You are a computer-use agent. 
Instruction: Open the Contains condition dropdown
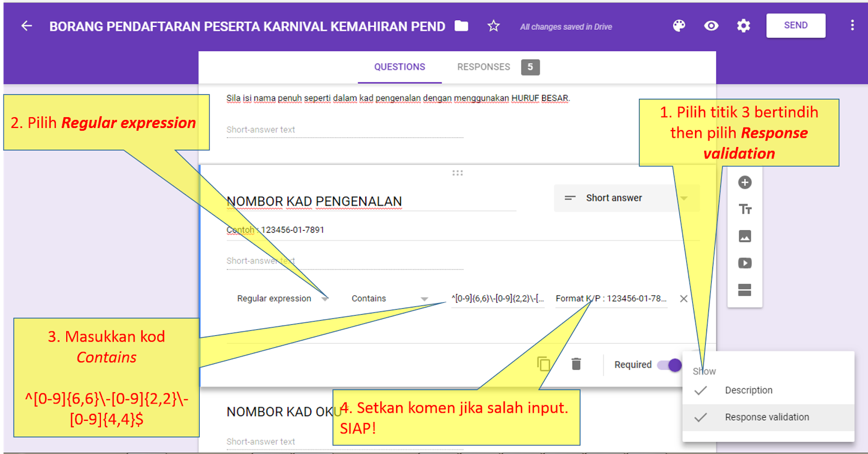click(390, 298)
